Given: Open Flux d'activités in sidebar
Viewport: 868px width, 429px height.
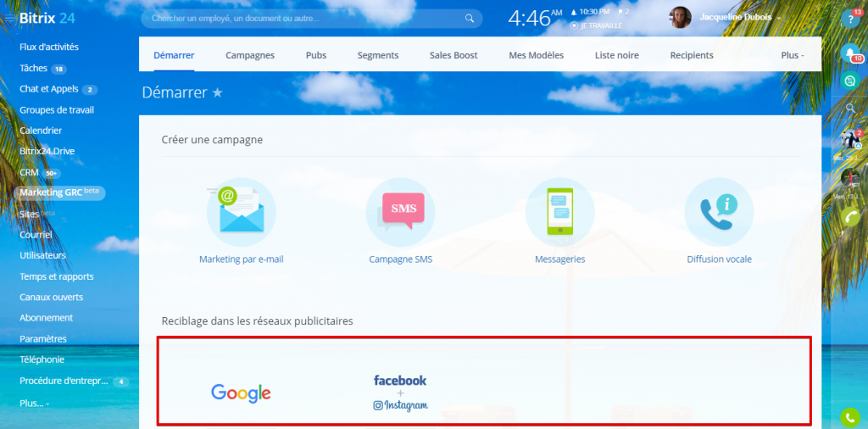Looking at the screenshot, I should click(49, 47).
